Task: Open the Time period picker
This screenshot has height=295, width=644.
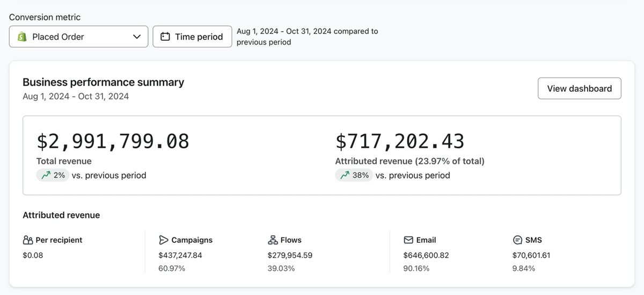Action: (x=192, y=37)
